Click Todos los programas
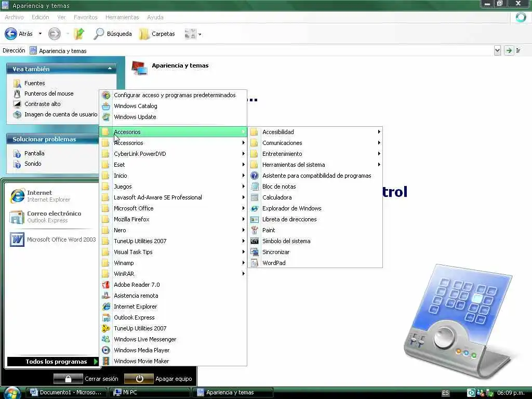This screenshot has width=532, height=399. 53,362
